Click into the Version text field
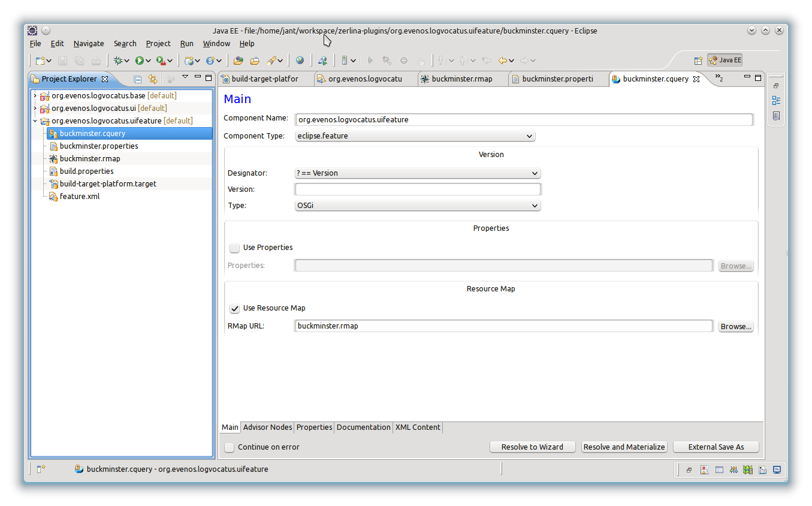 tap(418, 189)
